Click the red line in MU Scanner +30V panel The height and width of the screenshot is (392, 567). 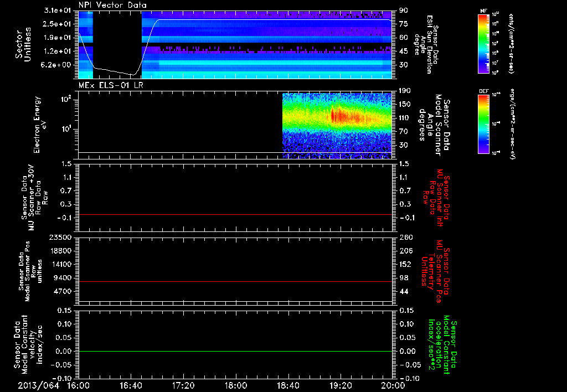(235, 214)
